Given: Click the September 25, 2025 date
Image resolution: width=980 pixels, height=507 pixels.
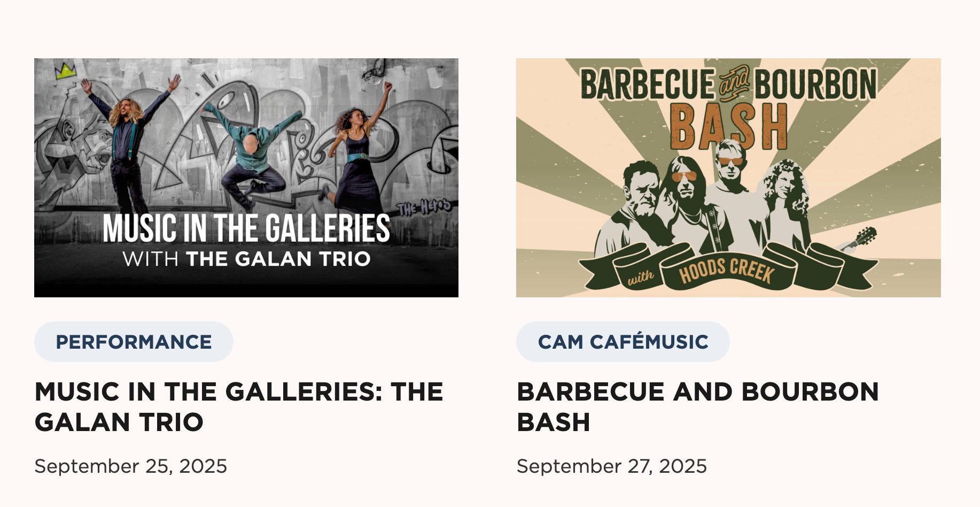Looking at the screenshot, I should [x=131, y=466].
